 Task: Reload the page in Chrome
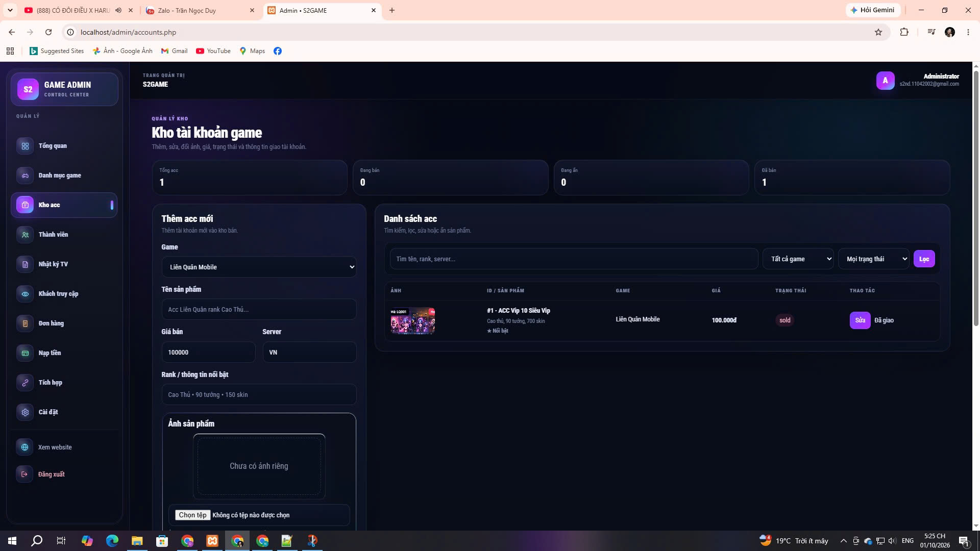pos(48,32)
